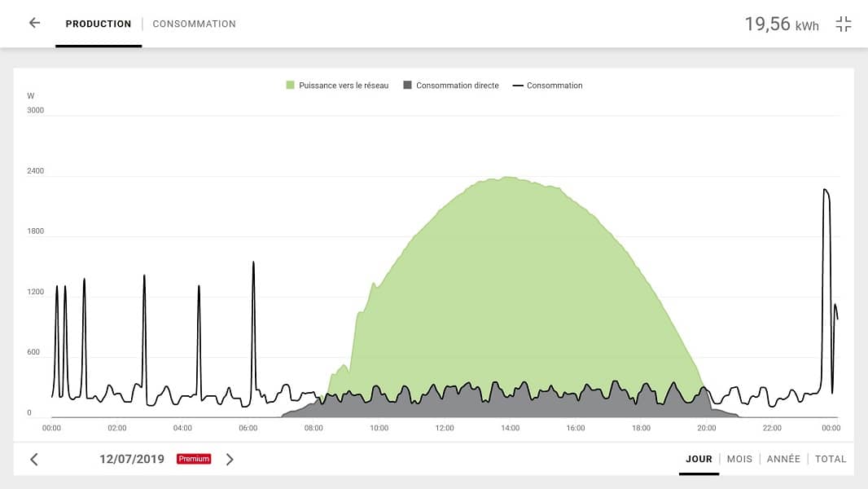This screenshot has height=489, width=868.
Task: Click the gray Consommation directe swatch
Action: [407, 86]
